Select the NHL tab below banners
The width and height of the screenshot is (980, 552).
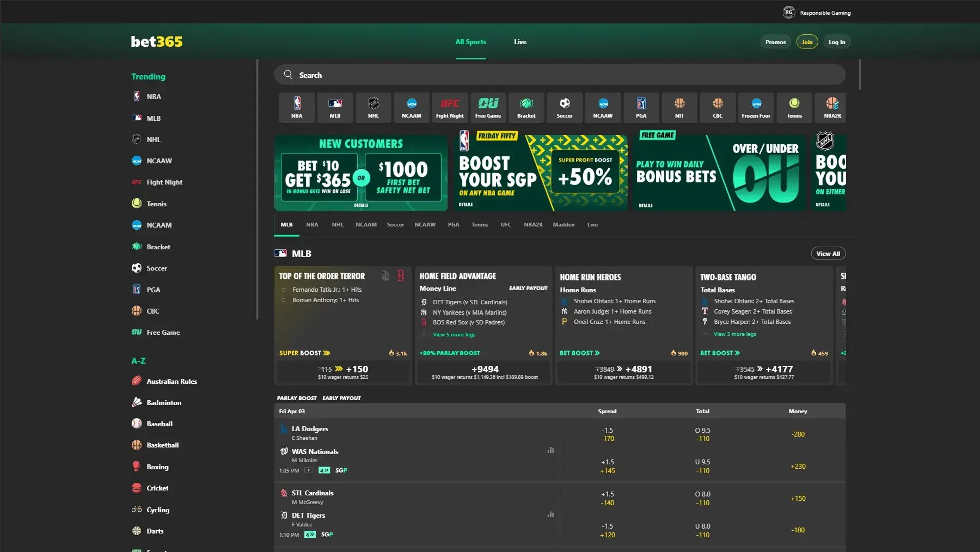pyautogui.click(x=338, y=225)
